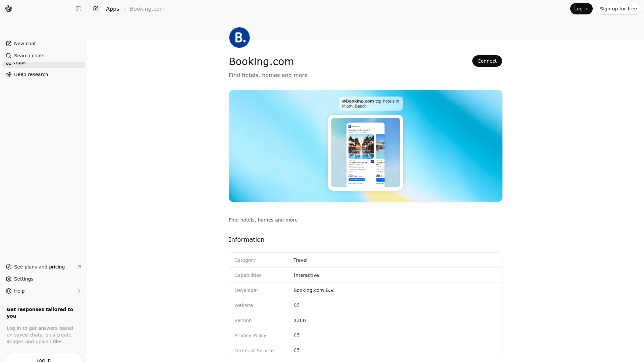Click the ChatGPT logo icon

coord(9,9)
